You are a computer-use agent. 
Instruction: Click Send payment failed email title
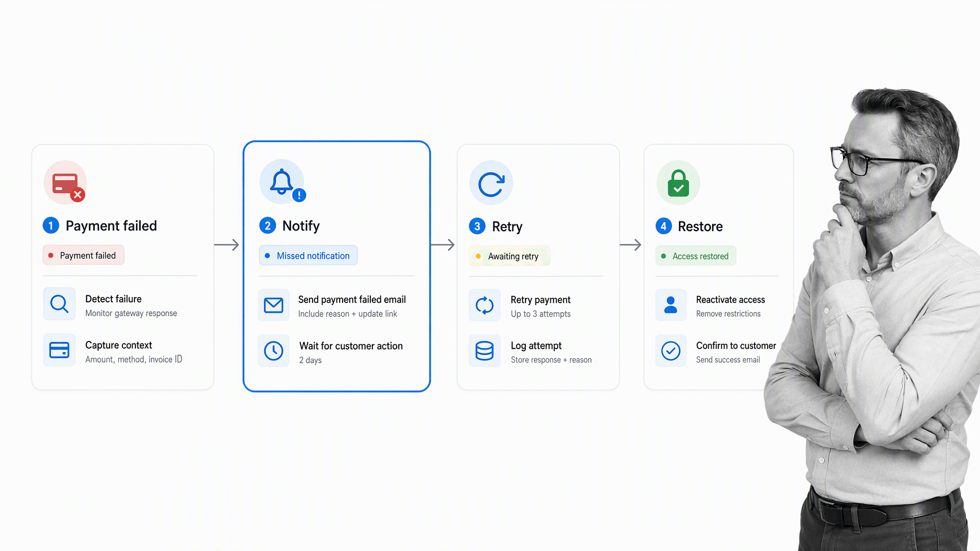point(352,299)
